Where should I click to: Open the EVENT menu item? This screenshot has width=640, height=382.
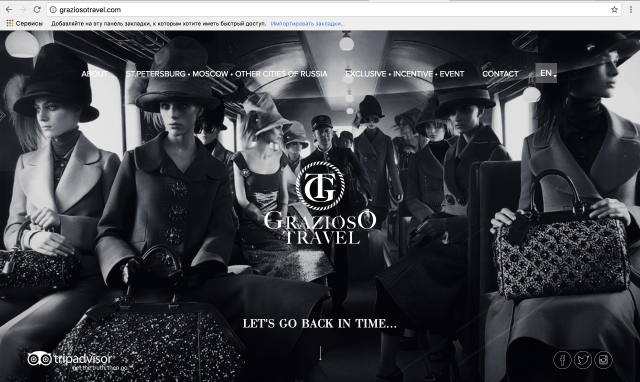[452, 74]
